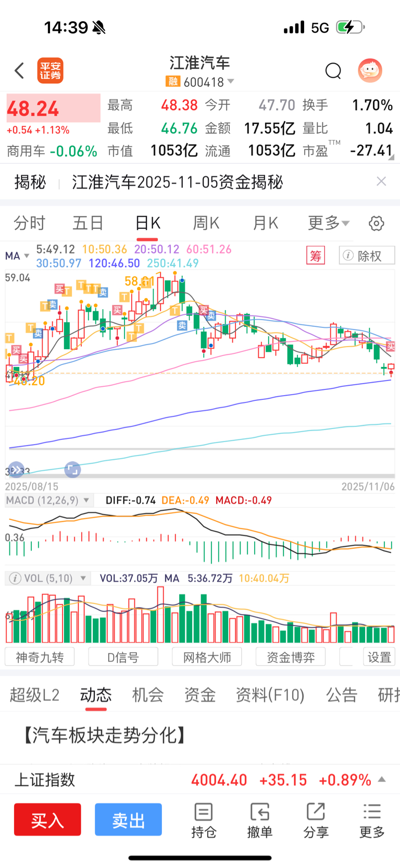Viewport: 400px width, 868px height.
Task: Switch to 分时 chart tab
Action: click(29, 223)
